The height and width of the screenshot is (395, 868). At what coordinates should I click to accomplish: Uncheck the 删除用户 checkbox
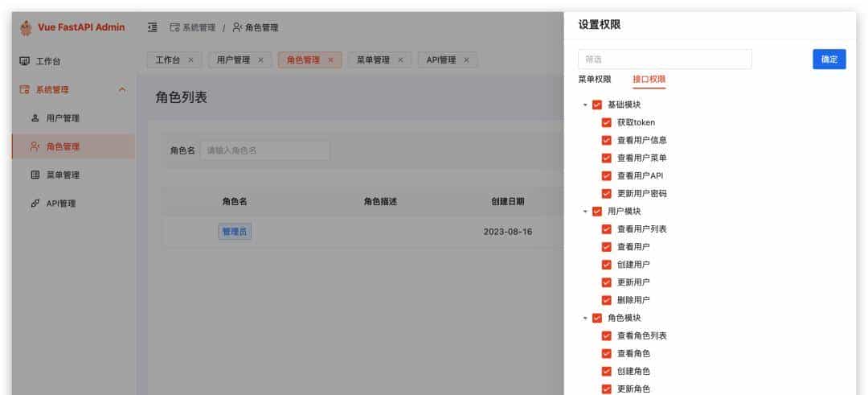(x=607, y=300)
